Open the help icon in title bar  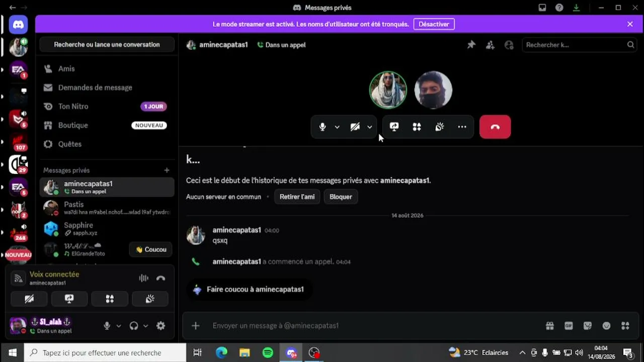(559, 8)
